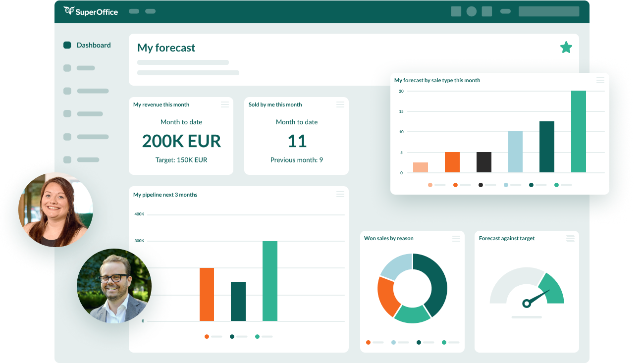Click the 200K EUR revenue figure
This screenshot has height=363, width=644.
[x=181, y=141]
